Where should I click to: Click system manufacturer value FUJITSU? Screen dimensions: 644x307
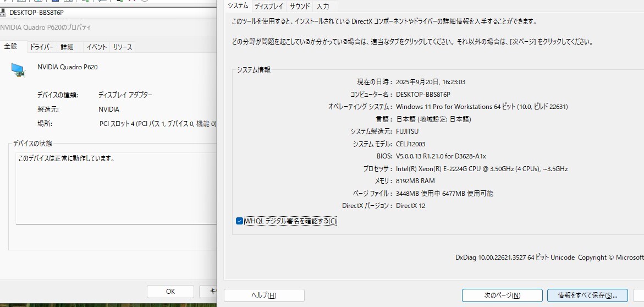pyautogui.click(x=407, y=131)
